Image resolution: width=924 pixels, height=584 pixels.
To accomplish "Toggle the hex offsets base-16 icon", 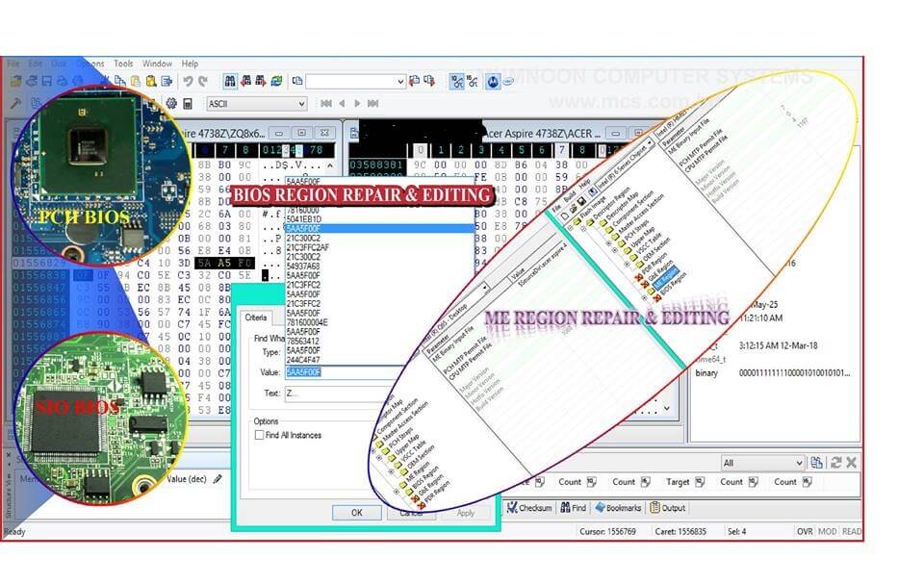I will (473, 82).
